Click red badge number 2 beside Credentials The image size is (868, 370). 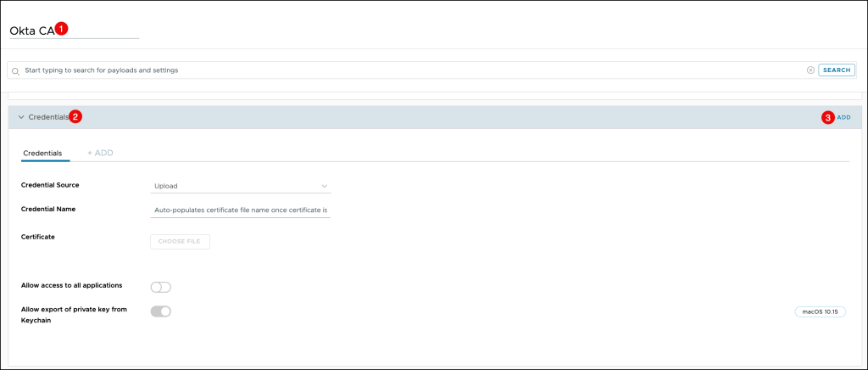tap(75, 117)
